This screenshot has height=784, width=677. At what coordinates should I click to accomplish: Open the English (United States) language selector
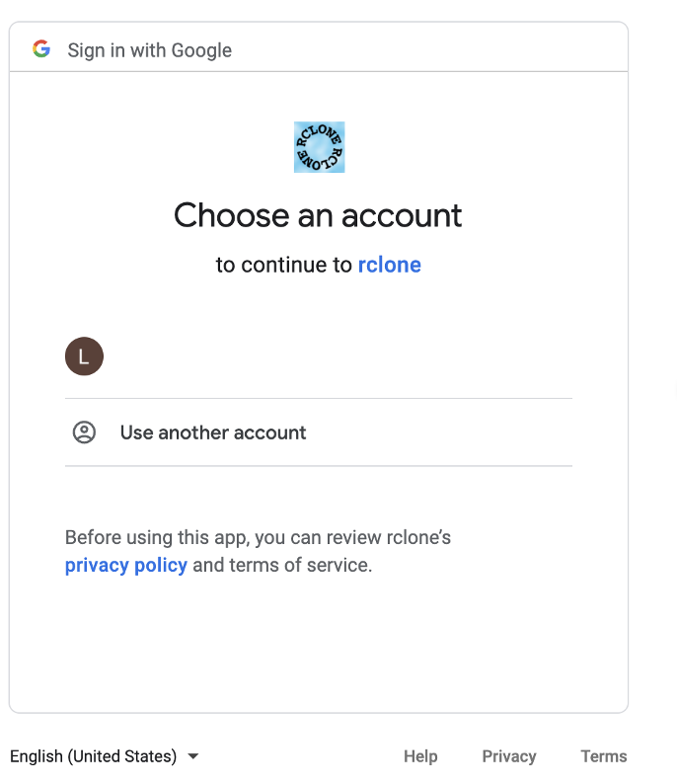(104, 756)
